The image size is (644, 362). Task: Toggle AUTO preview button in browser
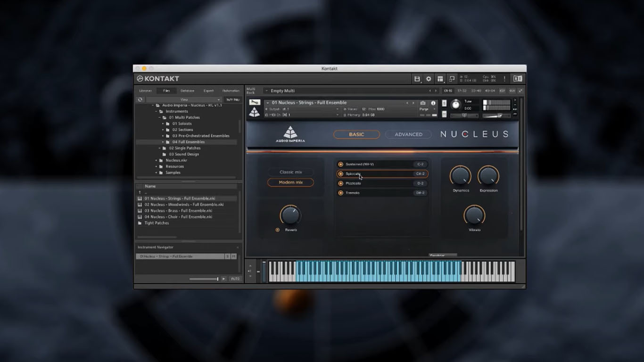pyautogui.click(x=235, y=279)
